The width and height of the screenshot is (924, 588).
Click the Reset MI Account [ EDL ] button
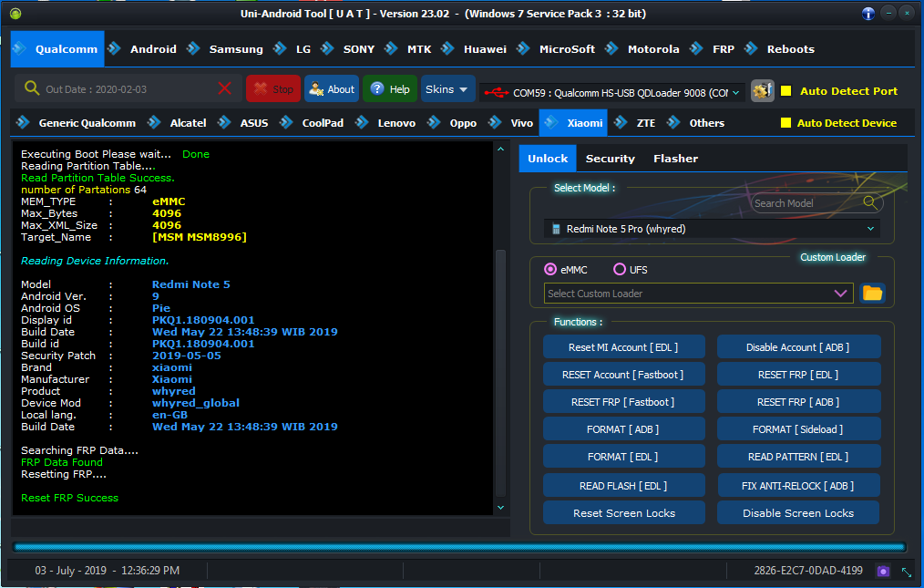click(623, 347)
